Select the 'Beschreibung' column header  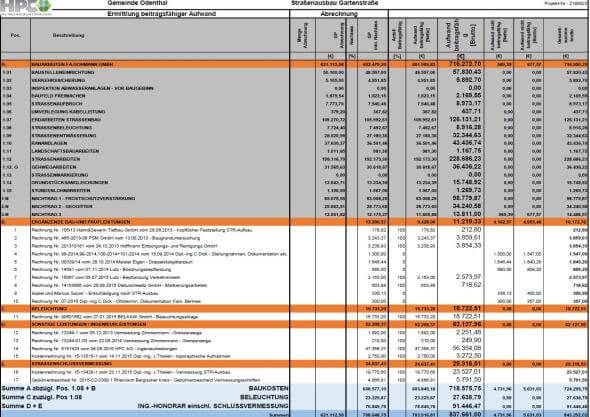68,35
